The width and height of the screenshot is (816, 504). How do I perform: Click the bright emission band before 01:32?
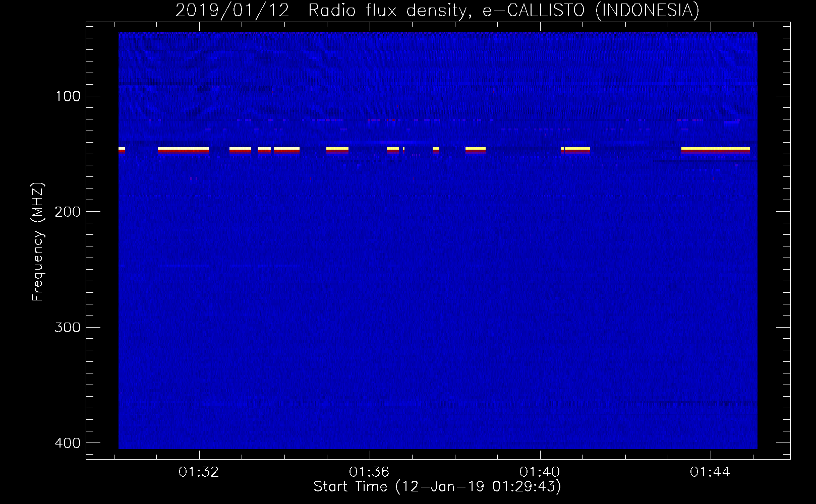pyautogui.click(x=183, y=150)
